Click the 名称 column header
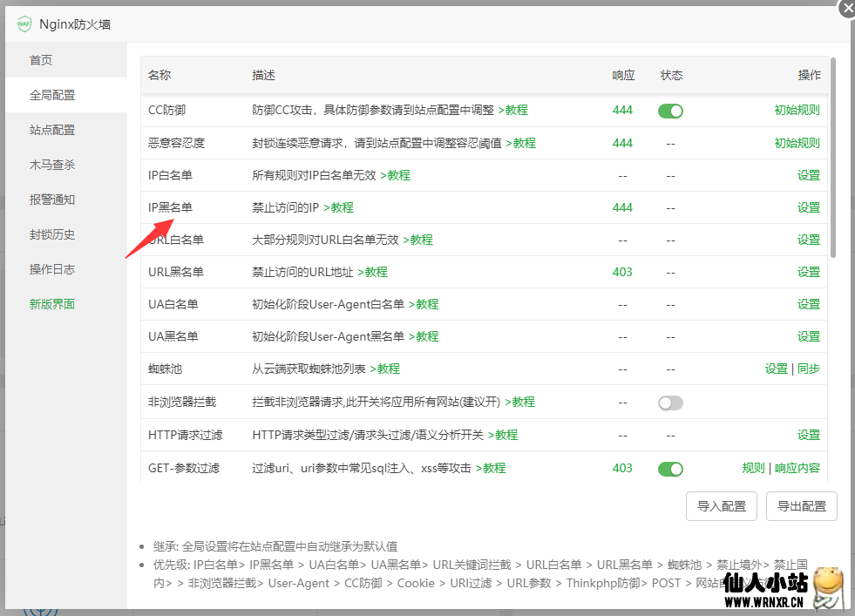The height and width of the screenshot is (616, 855). (x=159, y=75)
